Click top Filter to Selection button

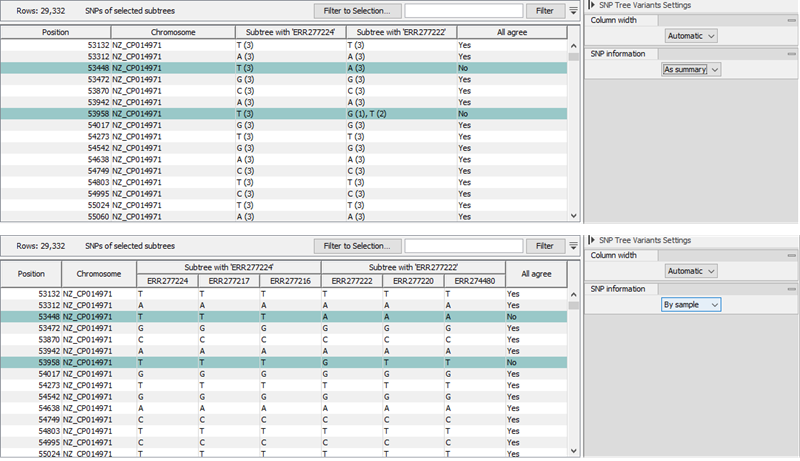click(357, 11)
